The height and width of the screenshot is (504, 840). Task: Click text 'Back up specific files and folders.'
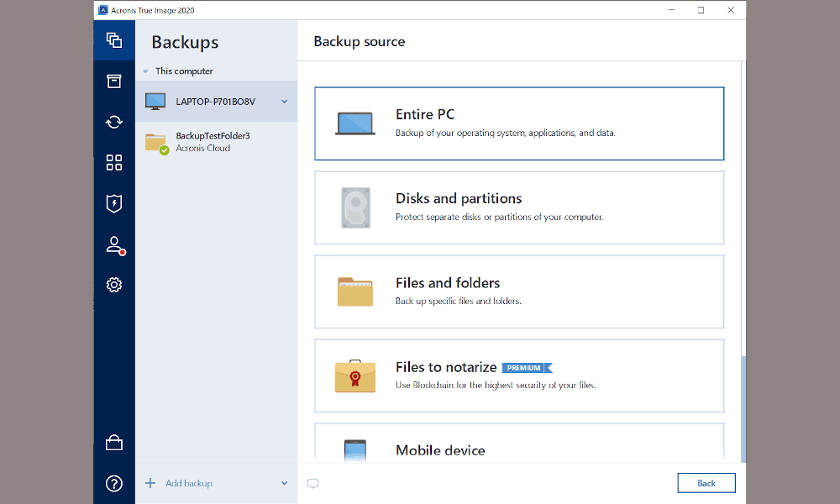[x=459, y=301]
